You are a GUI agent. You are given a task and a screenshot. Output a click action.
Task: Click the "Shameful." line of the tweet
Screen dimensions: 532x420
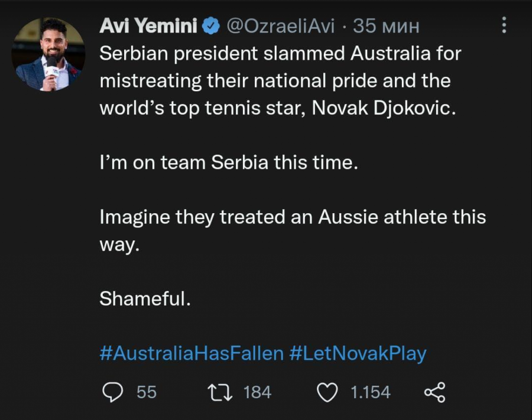coord(145,299)
